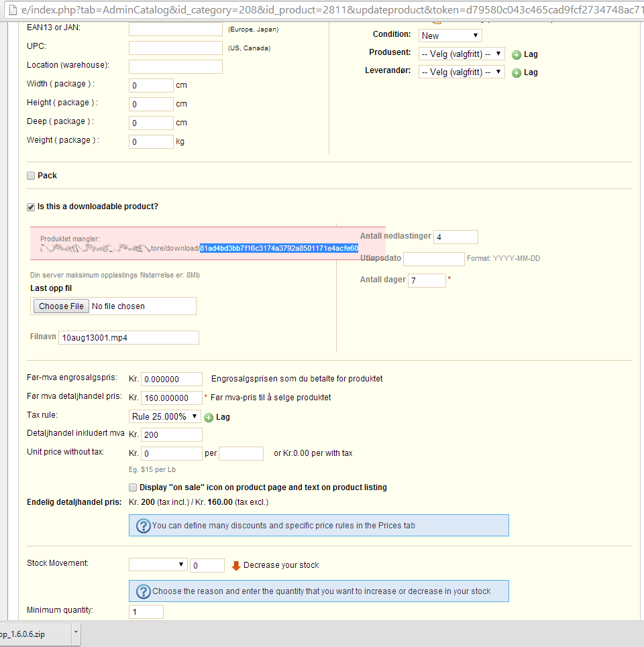The image size is (644, 647).
Task: Click the EAN13 or JAN input field
Action: coord(176,29)
